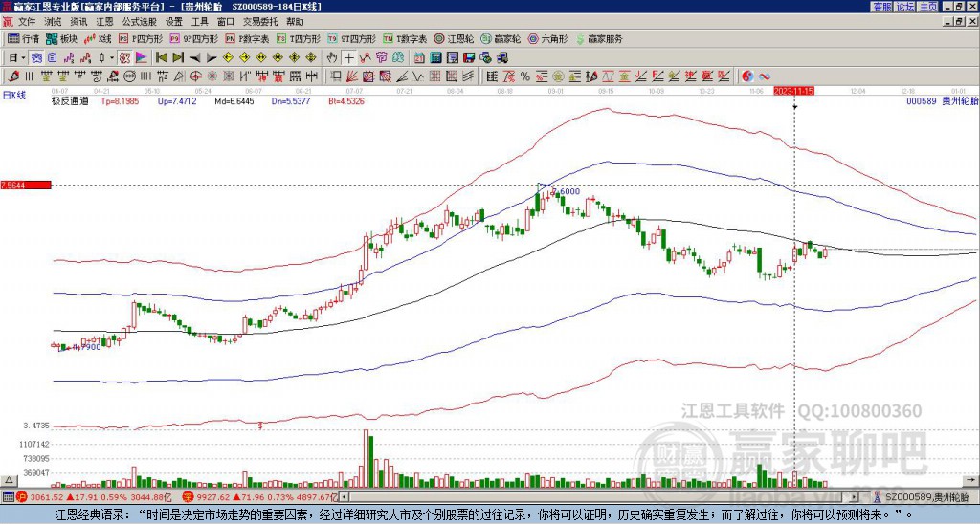The height and width of the screenshot is (524, 980).
Task: Open the 六角形 hexagon tool
Action: pos(548,38)
